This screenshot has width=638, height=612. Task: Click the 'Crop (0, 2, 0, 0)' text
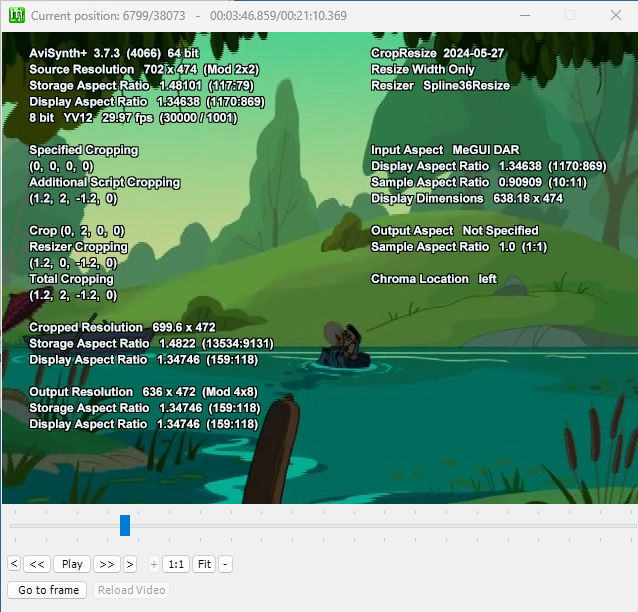pos(77,231)
